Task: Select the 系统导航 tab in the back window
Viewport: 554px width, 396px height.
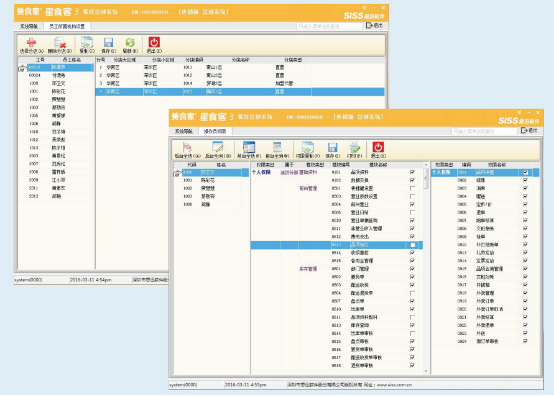Action: tap(29, 26)
